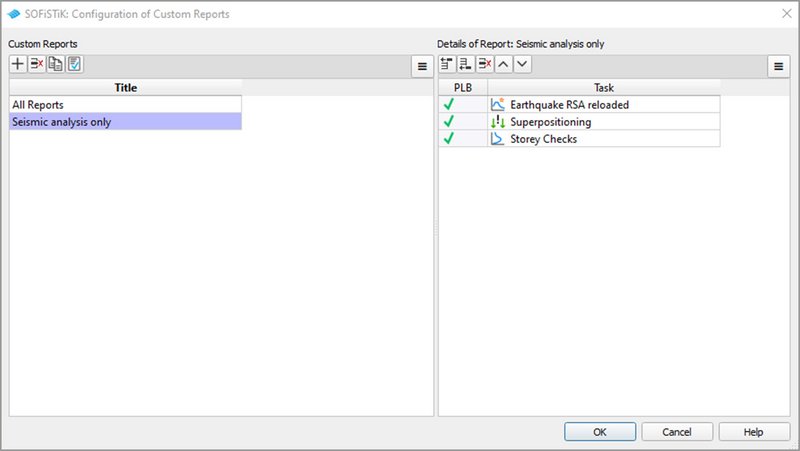Toggle PLB checkmark for Earthquake RSA reloaded

click(448, 105)
